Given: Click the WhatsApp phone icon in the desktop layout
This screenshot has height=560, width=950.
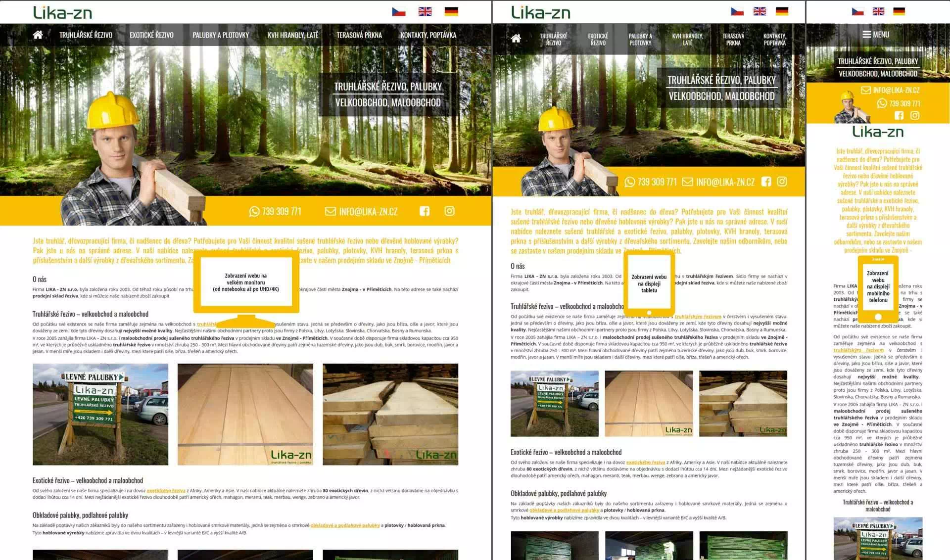Looking at the screenshot, I should [254, 211].
